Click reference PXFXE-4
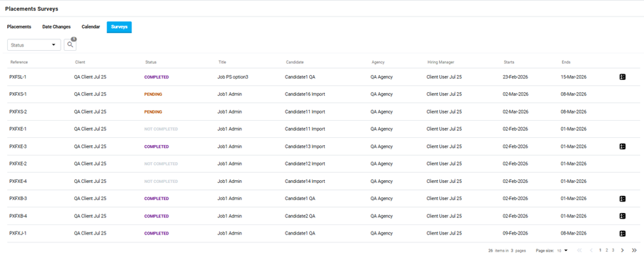644x258 pixels. coord(18,182)
